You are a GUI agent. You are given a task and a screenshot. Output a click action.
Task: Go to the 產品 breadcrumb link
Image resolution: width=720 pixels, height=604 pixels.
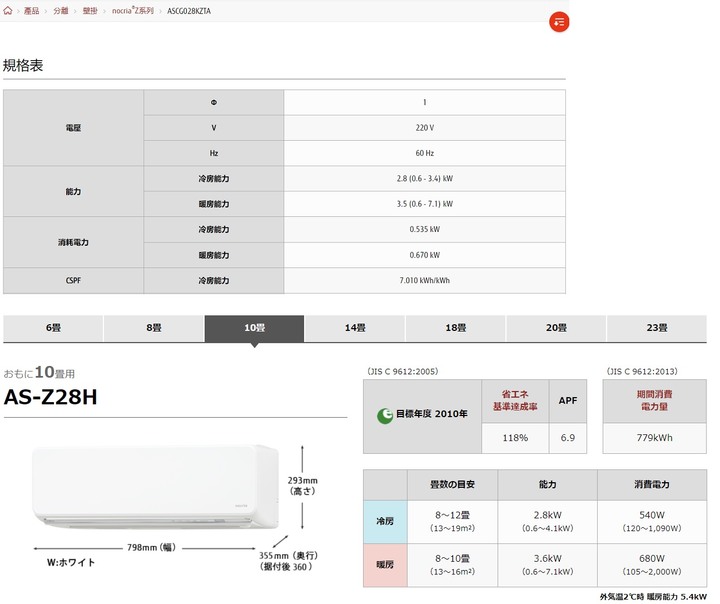pos(31,11)
